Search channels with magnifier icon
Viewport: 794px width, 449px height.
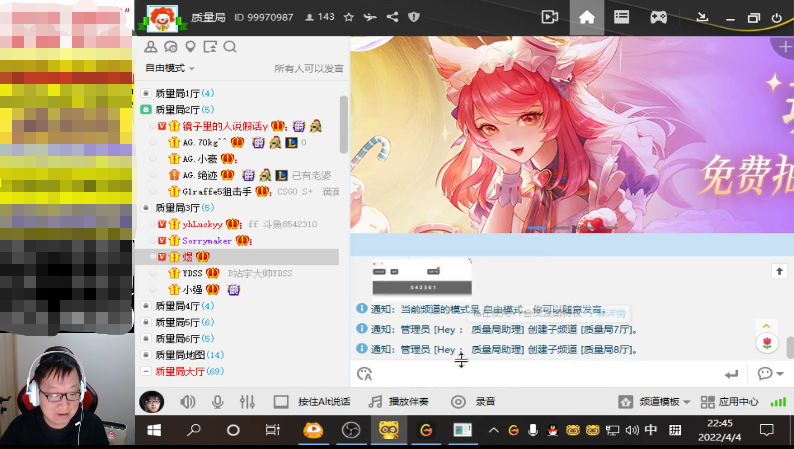[230, 47]
